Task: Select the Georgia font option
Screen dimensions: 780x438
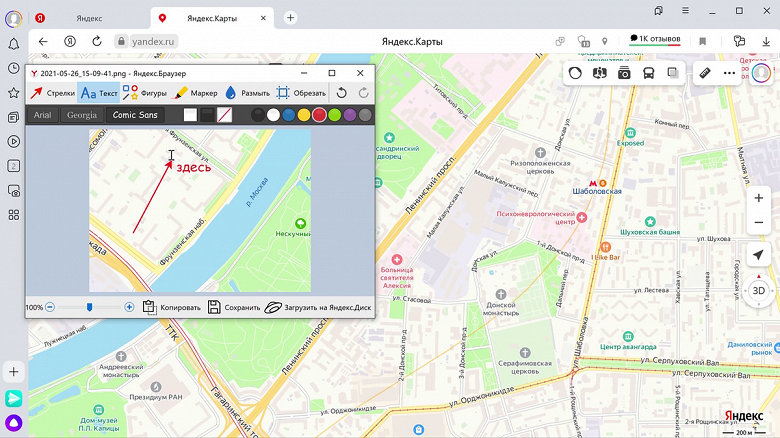Action: pyautogui.click(x=82, y=115)
